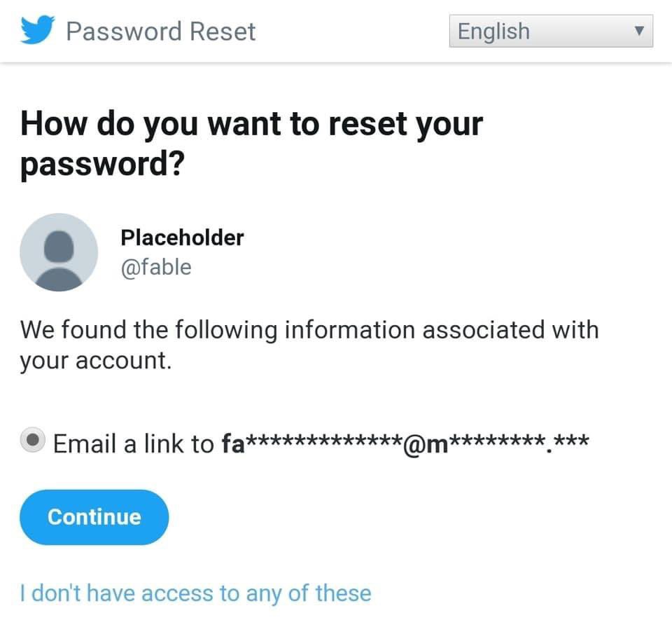Click the word "password?" in the heading
Viewport: 672px width, 620px height.
pyautogui.click(x=102, y=163)
